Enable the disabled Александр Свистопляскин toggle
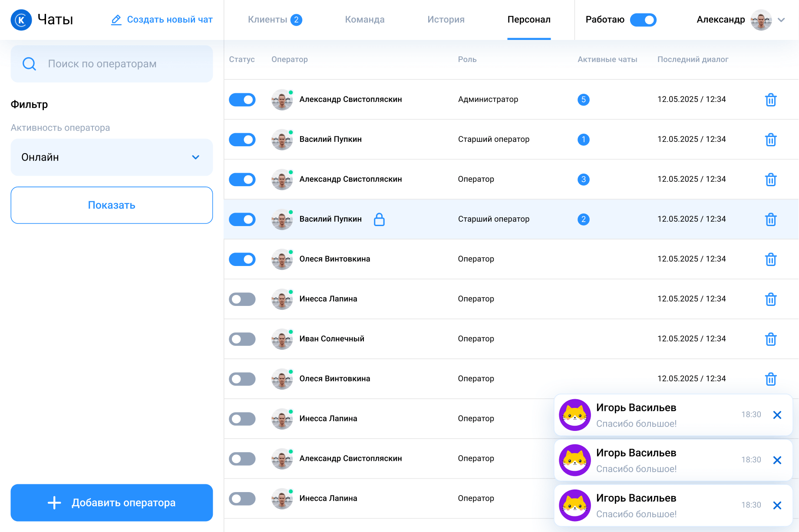The image size is (799, 532). 242,459
